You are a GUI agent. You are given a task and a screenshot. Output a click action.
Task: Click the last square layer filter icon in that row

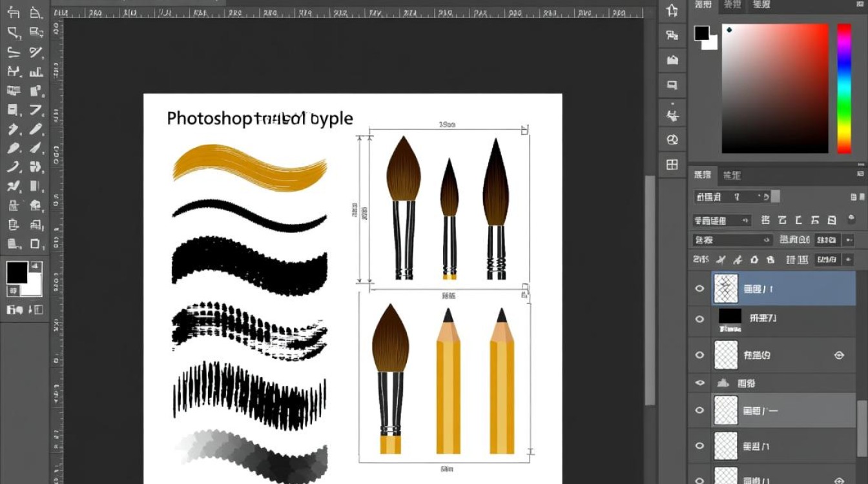pos(832,220)
